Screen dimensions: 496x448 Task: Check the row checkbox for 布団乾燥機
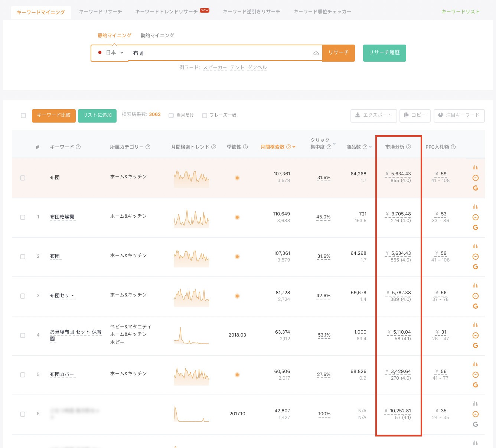[23, 217]
